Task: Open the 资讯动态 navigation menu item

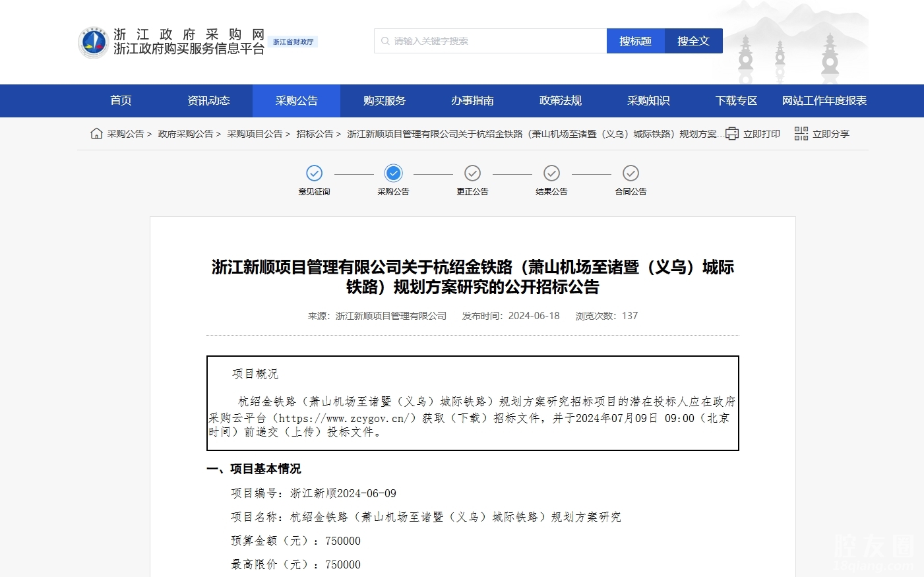Action: pyautogui.click(x=208, y=101)
